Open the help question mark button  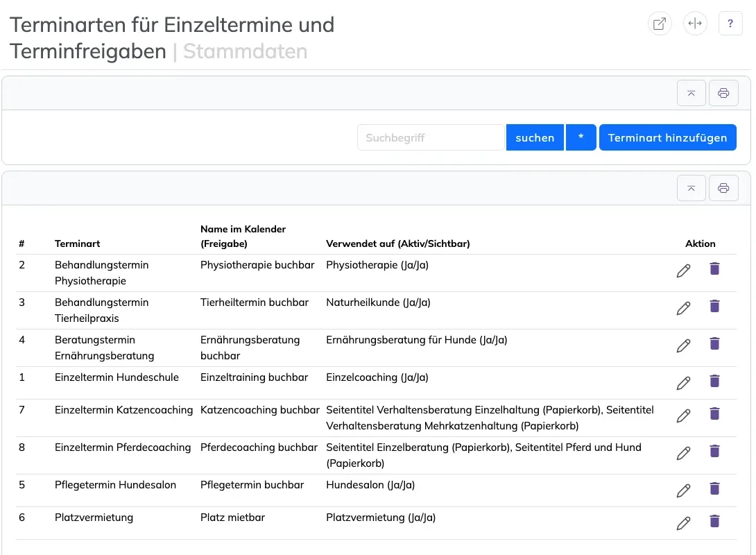tap(730, 24)
